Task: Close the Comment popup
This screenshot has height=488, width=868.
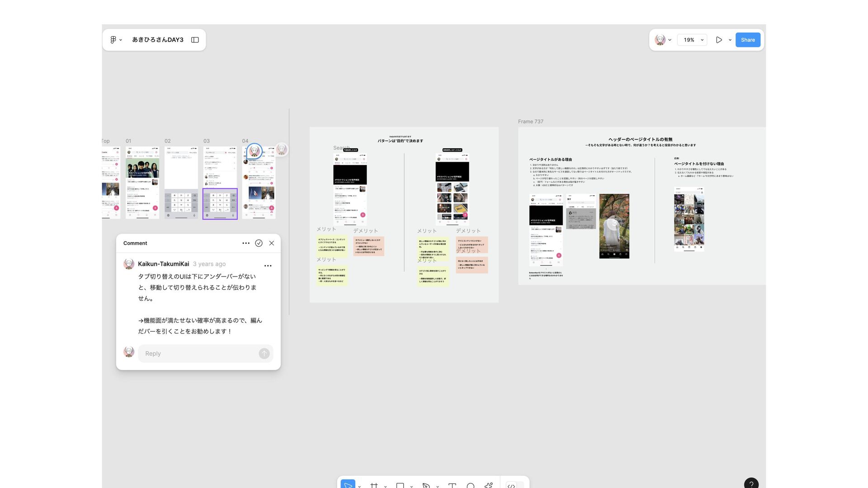Action: point(272,243)
